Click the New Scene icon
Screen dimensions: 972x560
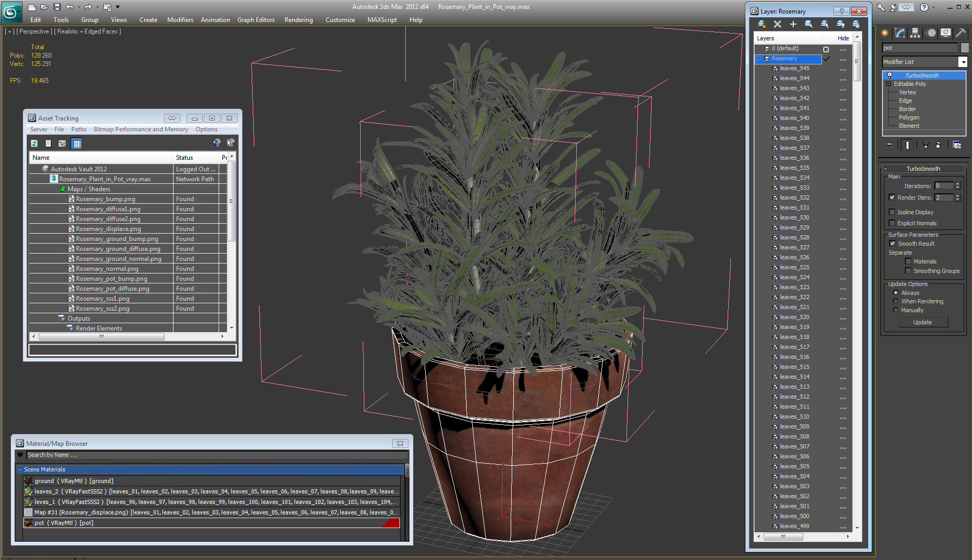pos(32,7)
